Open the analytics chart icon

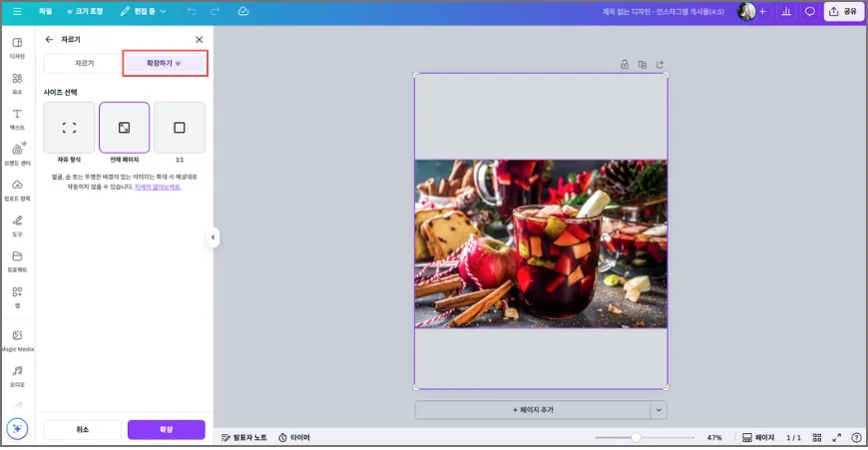click(x=786, y=11)
